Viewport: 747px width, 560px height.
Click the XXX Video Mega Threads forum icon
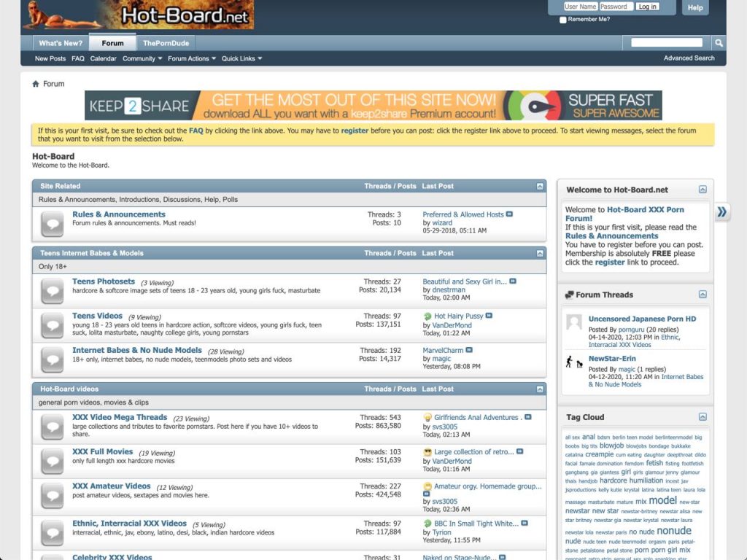(x=53, y=427)
